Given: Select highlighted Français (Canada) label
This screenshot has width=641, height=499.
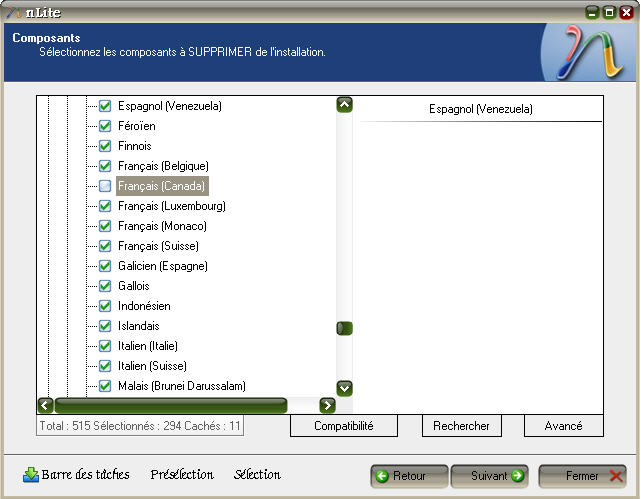Looking at the screenshot, I should coord(161,186).
